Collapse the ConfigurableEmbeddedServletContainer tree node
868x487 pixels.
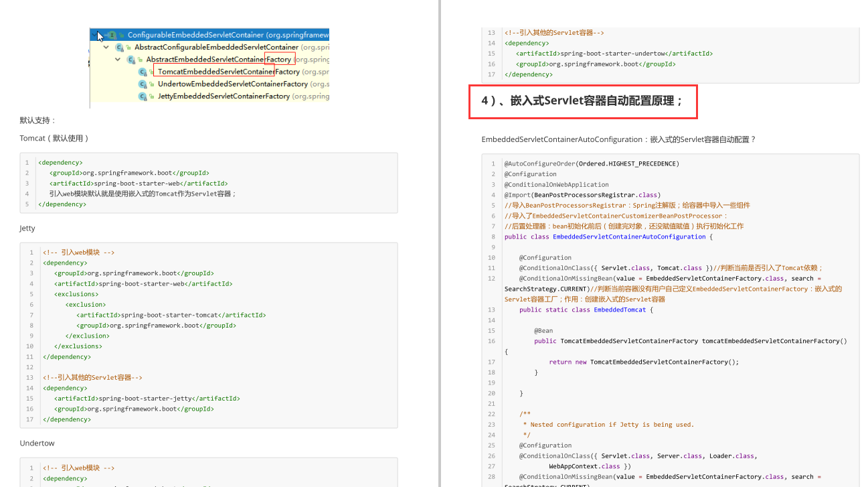(94, 35)
